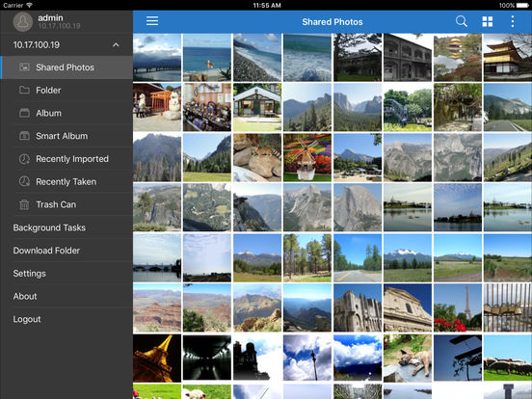Select Recently Taken in sidebar

point(66,181)
